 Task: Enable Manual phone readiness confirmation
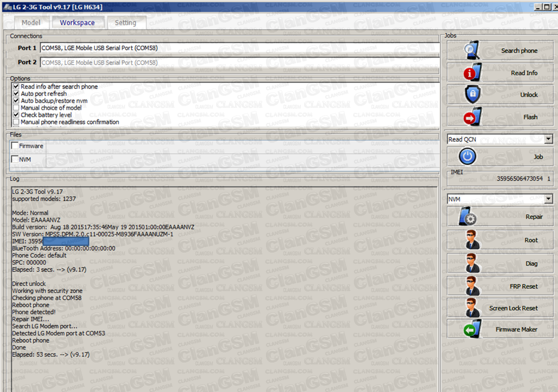(x=16, y=122)
